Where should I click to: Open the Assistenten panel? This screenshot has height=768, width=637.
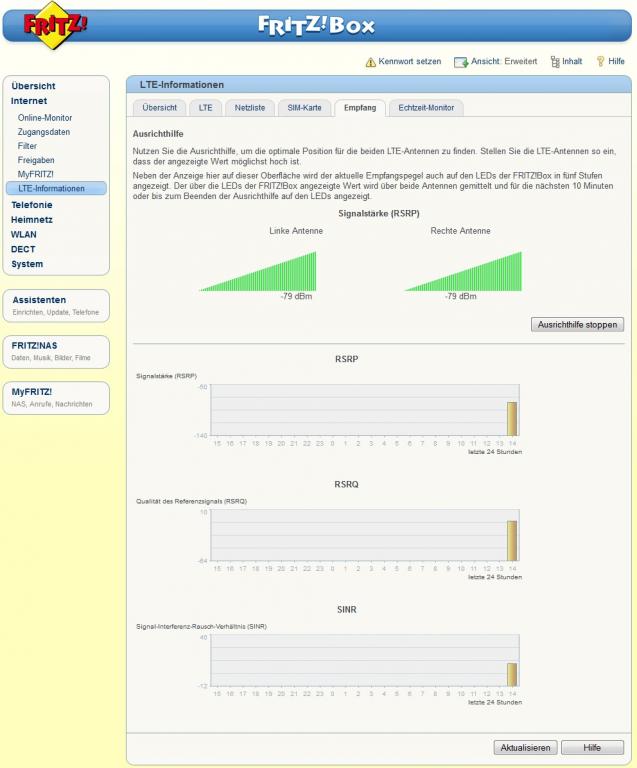coord(56,306)
